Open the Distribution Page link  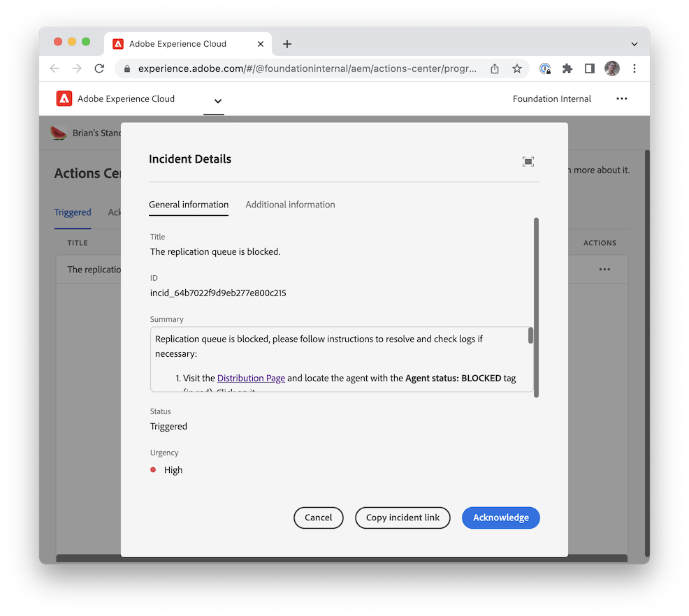click(251, 378)
